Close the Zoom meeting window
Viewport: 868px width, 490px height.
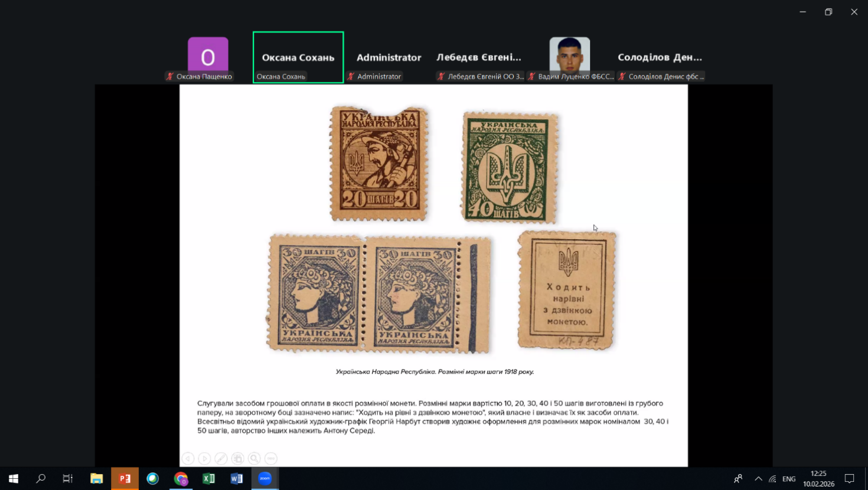854,12
